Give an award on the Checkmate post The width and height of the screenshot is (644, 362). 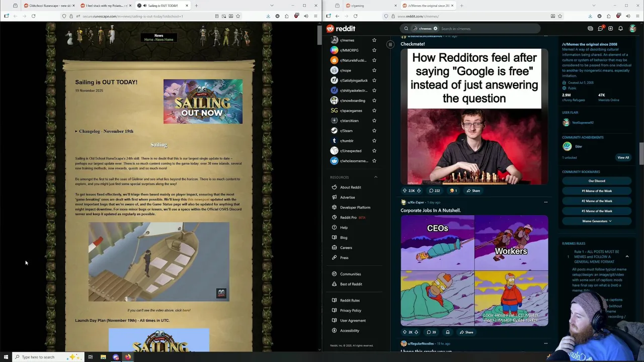[453, 191]
